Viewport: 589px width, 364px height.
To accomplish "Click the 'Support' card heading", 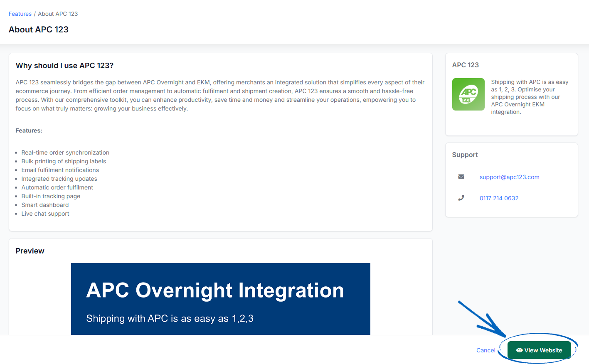I will click(465, 155).
